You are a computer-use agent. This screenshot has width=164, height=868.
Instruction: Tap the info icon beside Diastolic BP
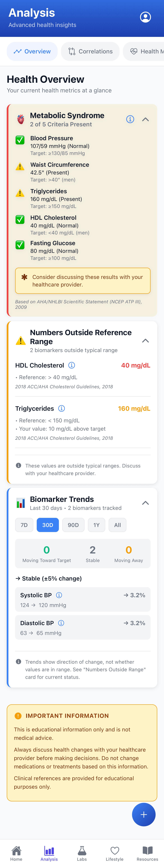(x=61, y=623)
